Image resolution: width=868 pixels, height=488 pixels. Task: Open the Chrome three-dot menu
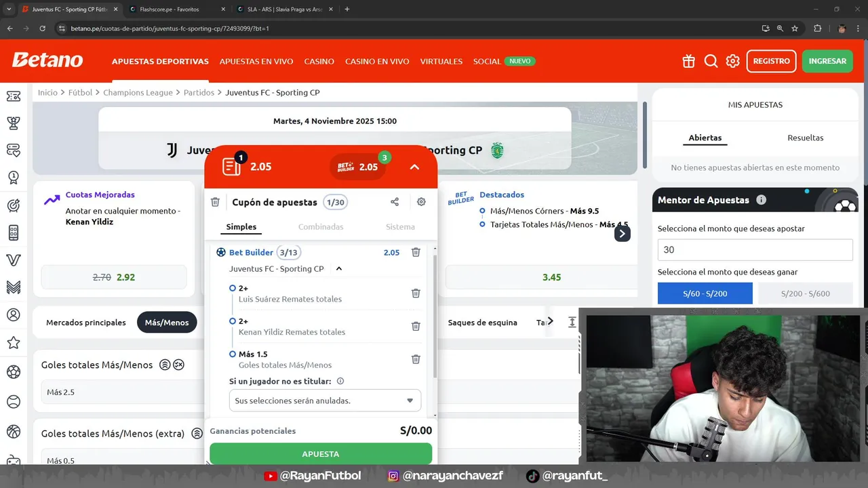coord(859,28)
